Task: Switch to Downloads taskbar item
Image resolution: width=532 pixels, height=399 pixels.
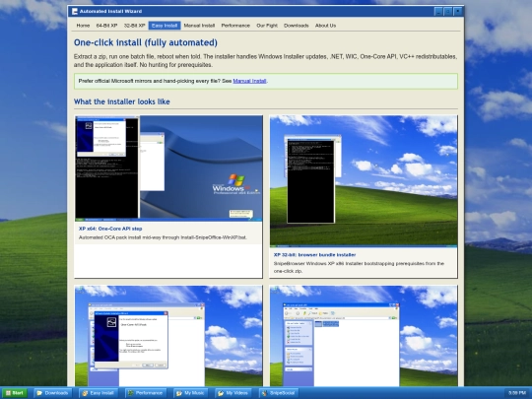Action: coord(53,393)
